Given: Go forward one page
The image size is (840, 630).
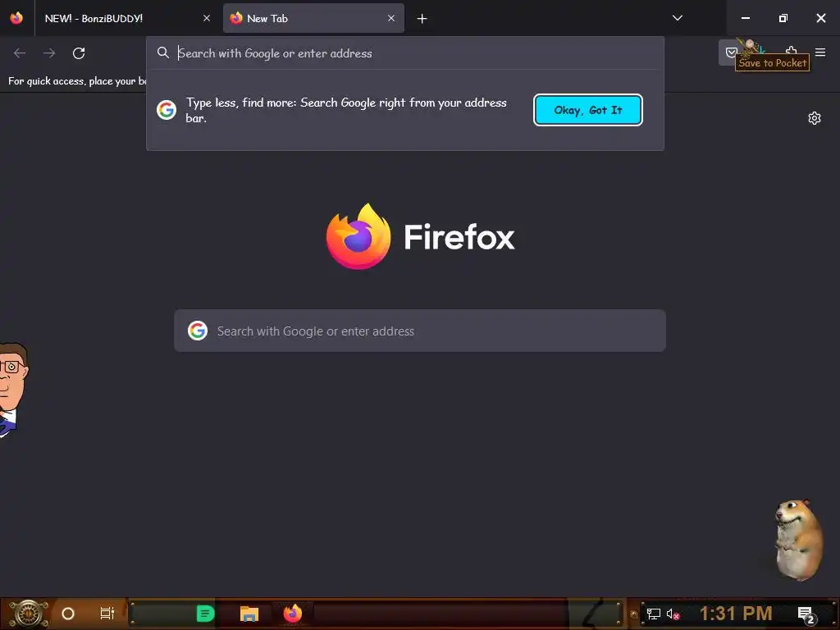Looking at the screenshot, I should (x=49, y=53).
